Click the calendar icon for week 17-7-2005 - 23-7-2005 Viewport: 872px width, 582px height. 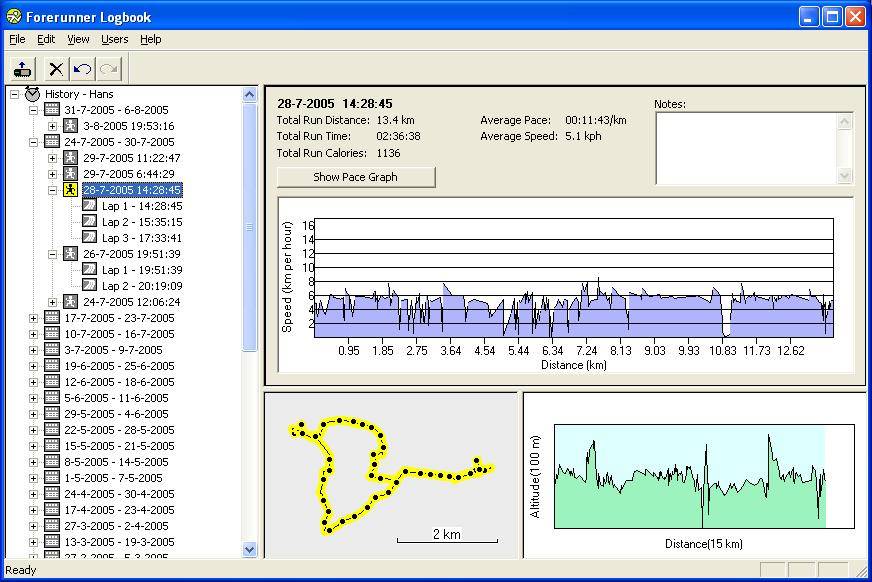(52, 318)
